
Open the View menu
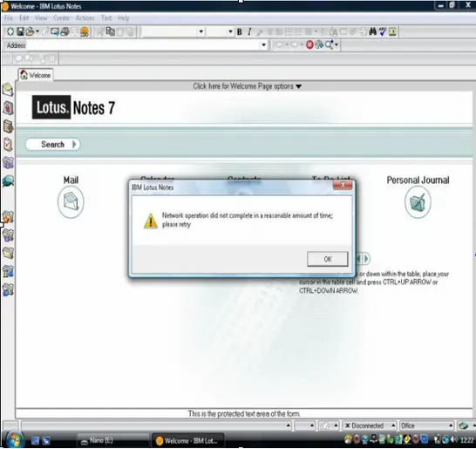click(41, 18)
